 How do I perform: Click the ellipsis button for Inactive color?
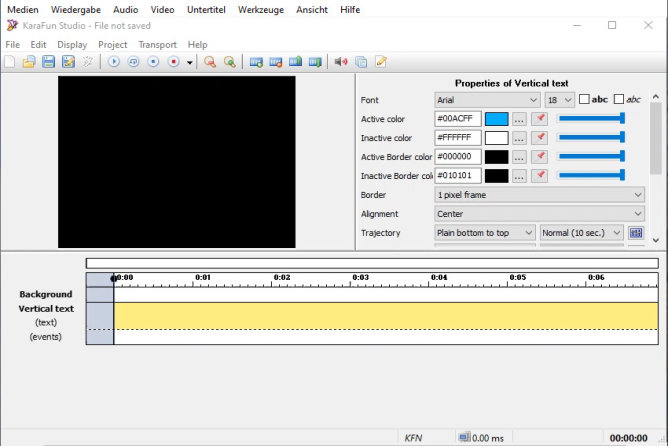[x=519, y=138]
